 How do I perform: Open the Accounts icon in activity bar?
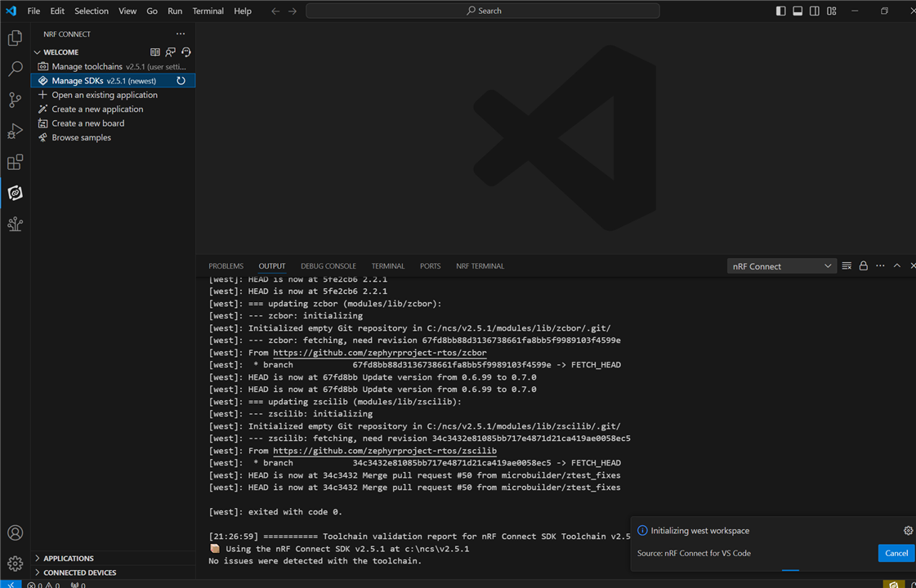coord(16,532)
